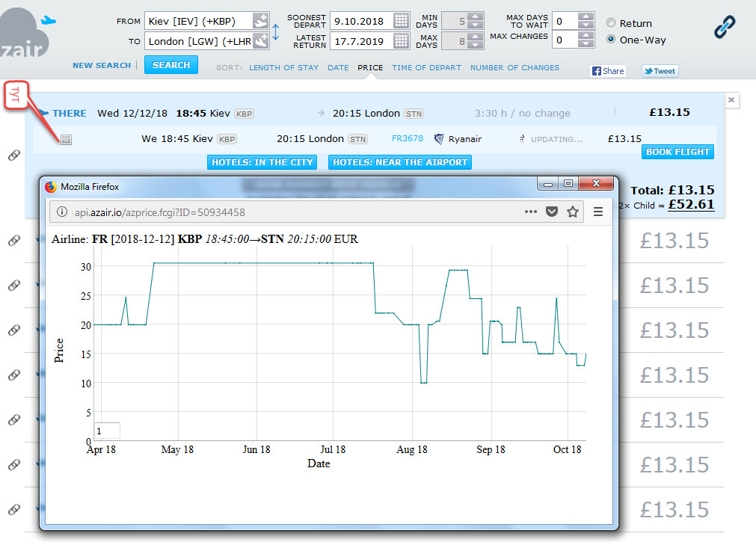
Task: Sort results by Time of Depart
Action: (426, 67)
